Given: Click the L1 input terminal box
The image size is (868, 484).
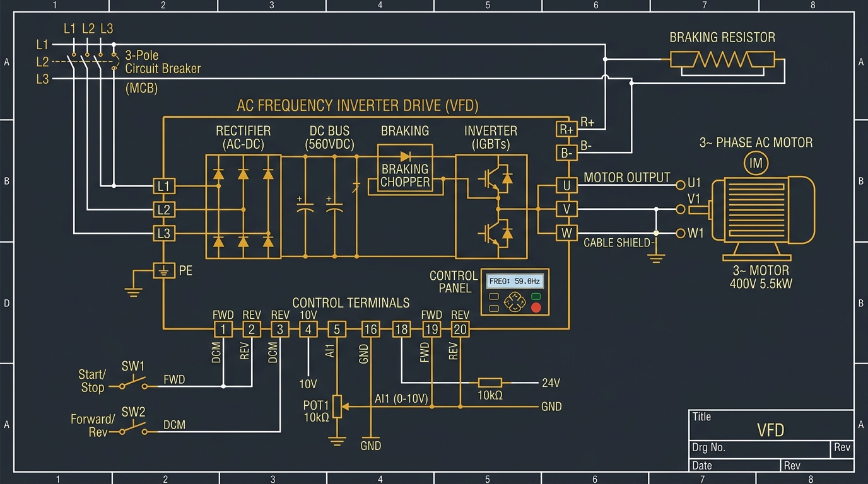Looking at the screenshot, I should [x=163, y=186].
